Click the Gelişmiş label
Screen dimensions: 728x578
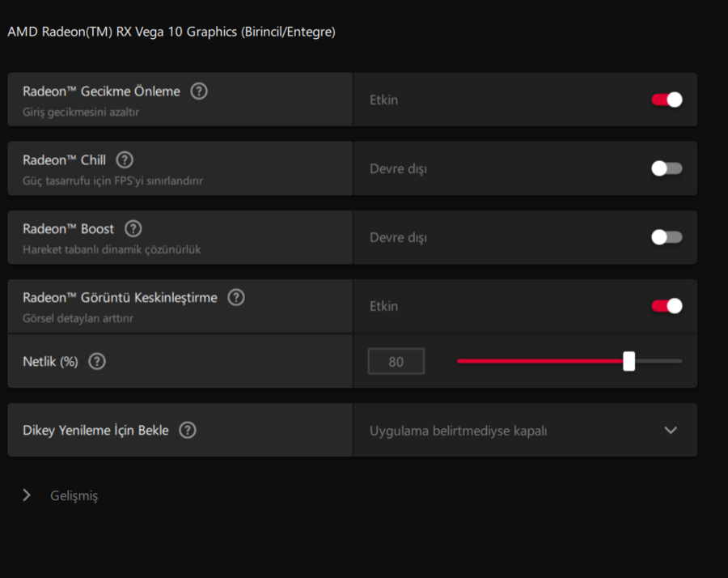[x=74, y=495]
